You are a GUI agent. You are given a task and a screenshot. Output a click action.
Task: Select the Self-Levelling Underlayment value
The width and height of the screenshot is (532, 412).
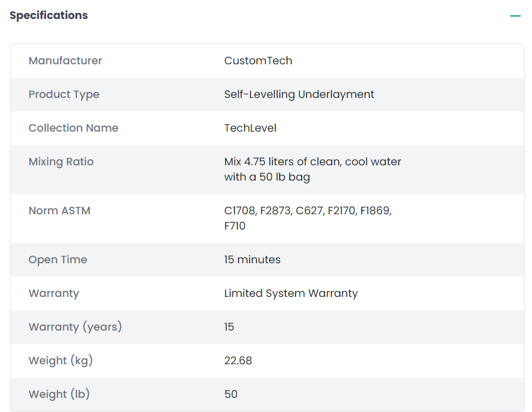click(299, 94)
